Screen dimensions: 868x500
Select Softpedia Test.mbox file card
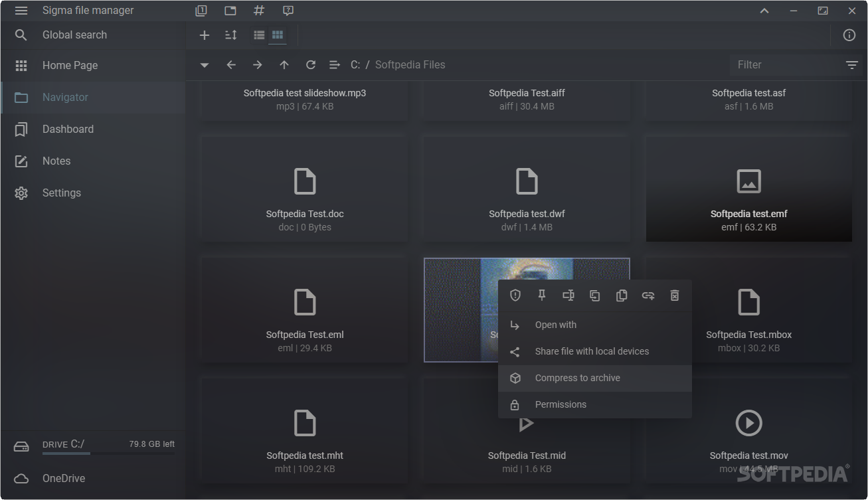pyautogui.click(x=748, y=310)
